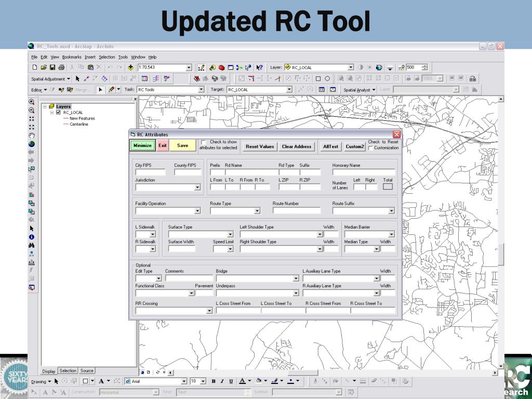Click the AllTest button

(330, 147)
